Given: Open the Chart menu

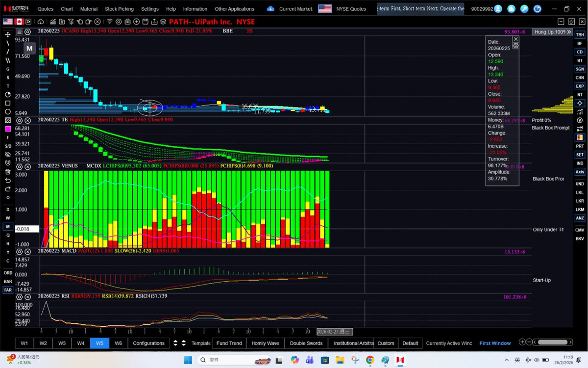Looking at the screenshot, I should coord(67,9).
